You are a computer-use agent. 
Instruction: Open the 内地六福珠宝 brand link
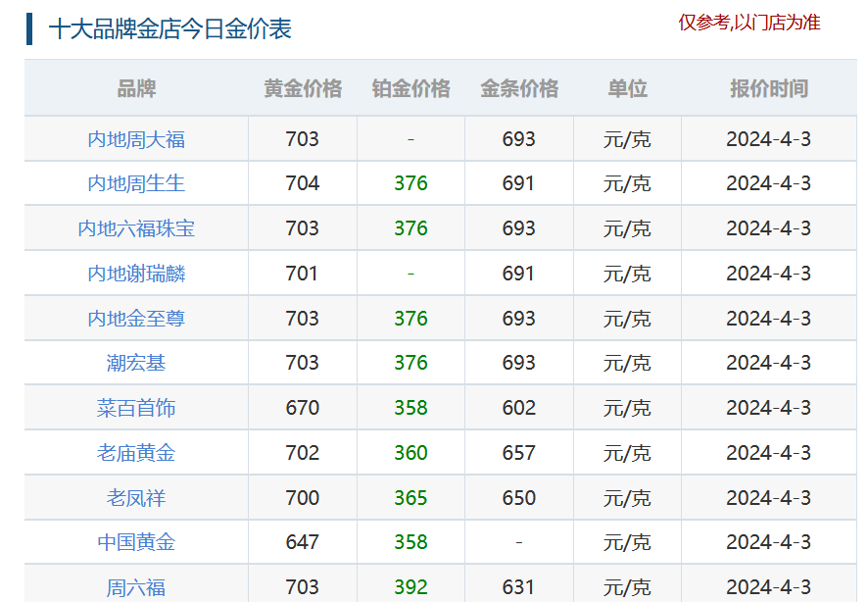click(x=136, y=228)
